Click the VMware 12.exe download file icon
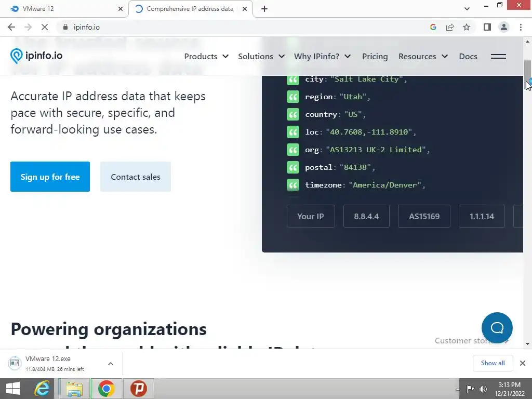532x399 pixels. coord(15,363)
